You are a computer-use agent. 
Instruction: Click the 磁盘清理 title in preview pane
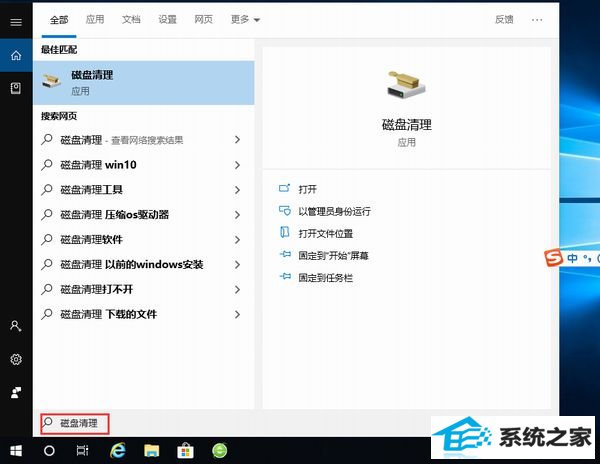406,125
